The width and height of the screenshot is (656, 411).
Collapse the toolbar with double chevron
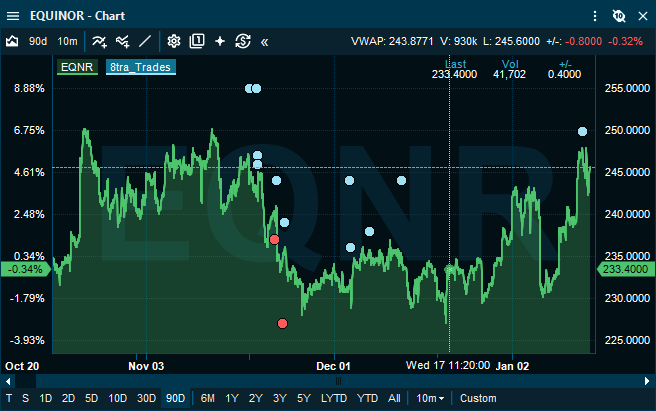pos(264,42)
